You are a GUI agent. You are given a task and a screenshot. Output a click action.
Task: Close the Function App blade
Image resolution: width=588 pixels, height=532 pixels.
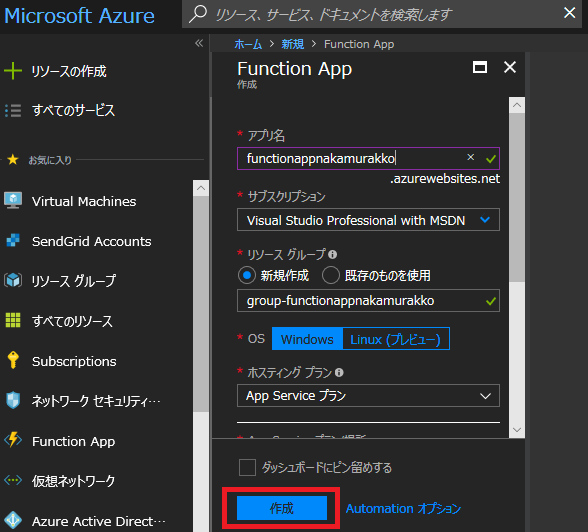tap(510, 67)
